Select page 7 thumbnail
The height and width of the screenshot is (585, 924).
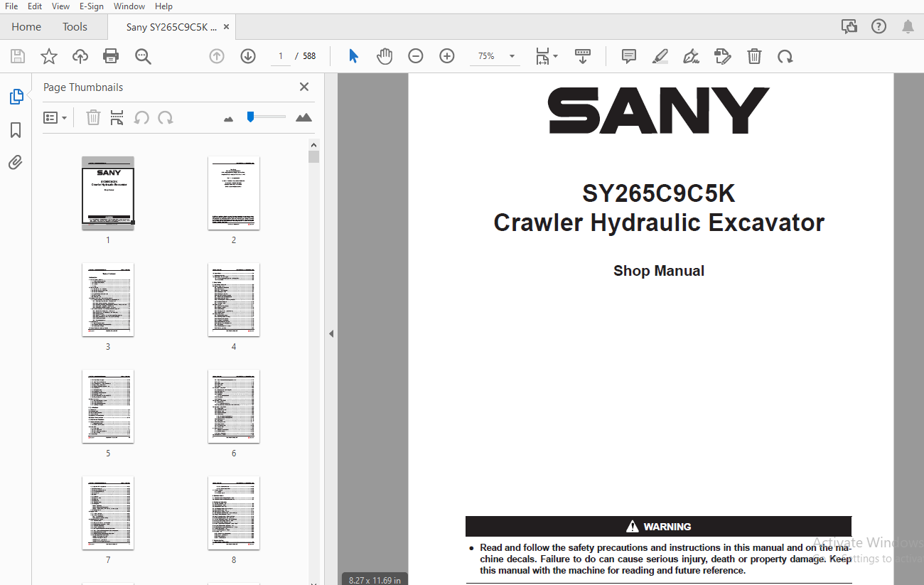(108, 512)
